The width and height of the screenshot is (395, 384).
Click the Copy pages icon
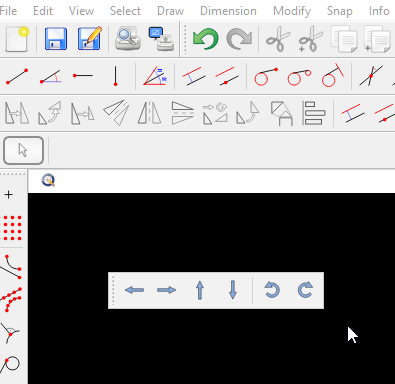tap(344, 39)
